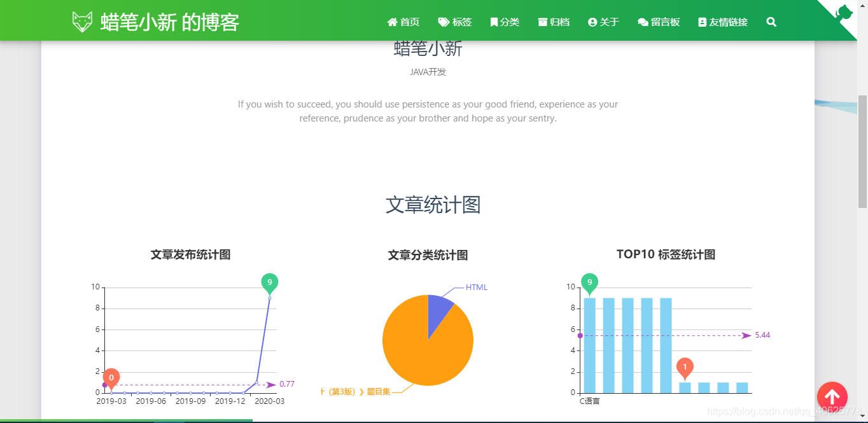Click the blog title 蜡笔小新 的博客
Image resolution: width=868 pixels, height=423 pixels.
169,21
